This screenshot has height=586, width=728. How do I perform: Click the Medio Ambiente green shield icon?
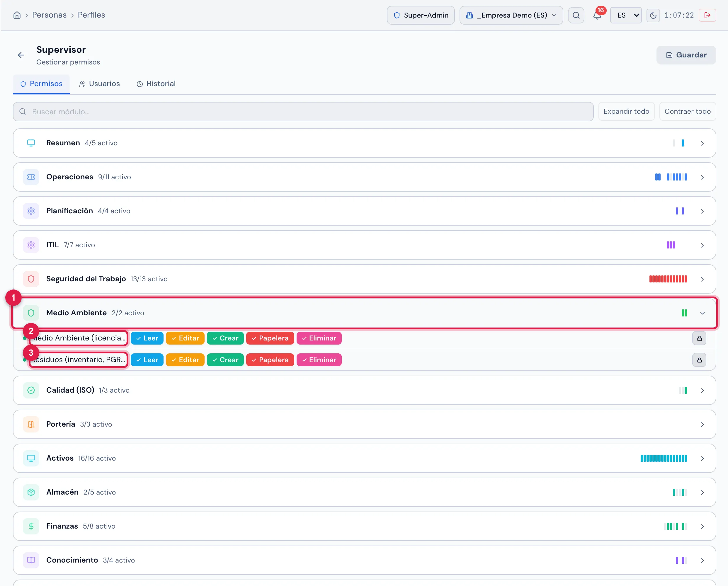31,313
